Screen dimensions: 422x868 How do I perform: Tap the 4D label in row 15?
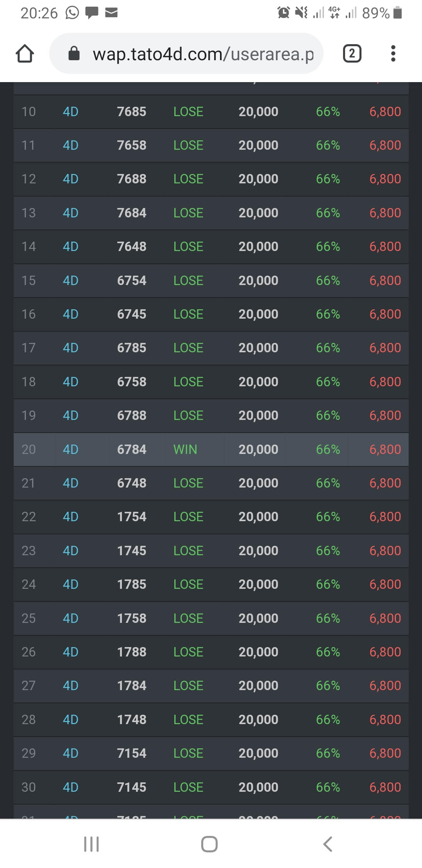71,280
